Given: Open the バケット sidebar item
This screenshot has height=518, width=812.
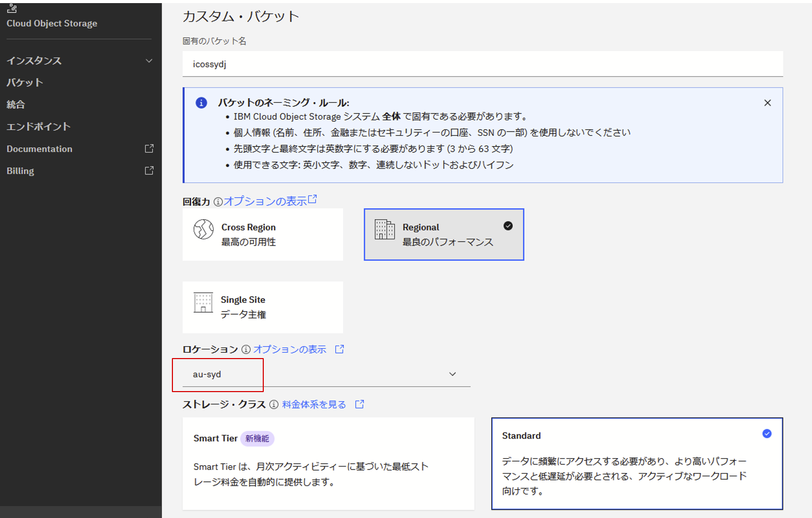Looking at the screenshot, I should (x=25, y=83).
